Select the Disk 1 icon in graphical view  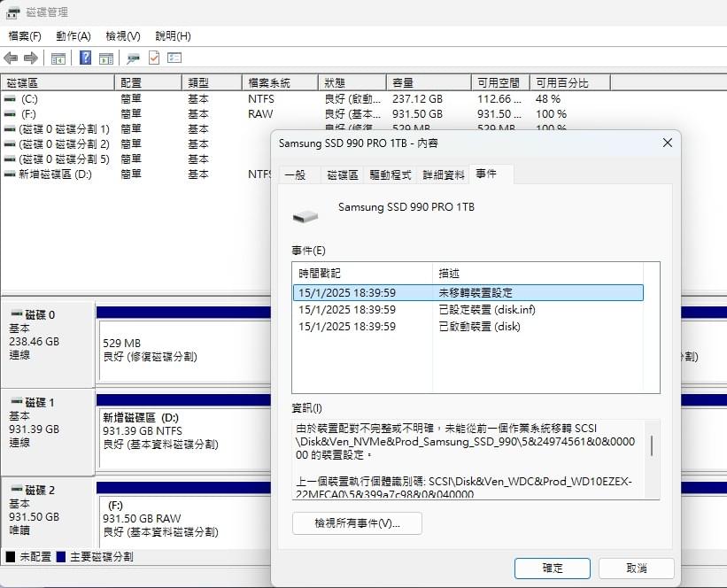(x=17, y=400)
